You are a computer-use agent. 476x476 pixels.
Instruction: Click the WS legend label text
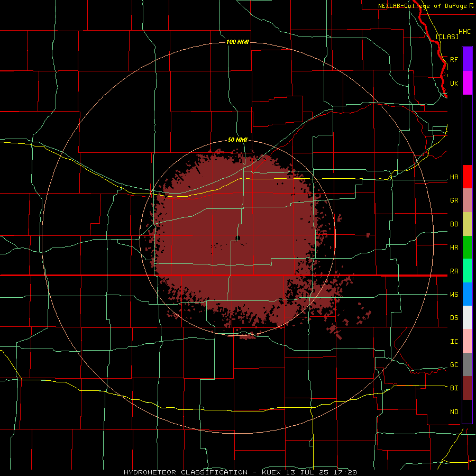coord(454,295)
